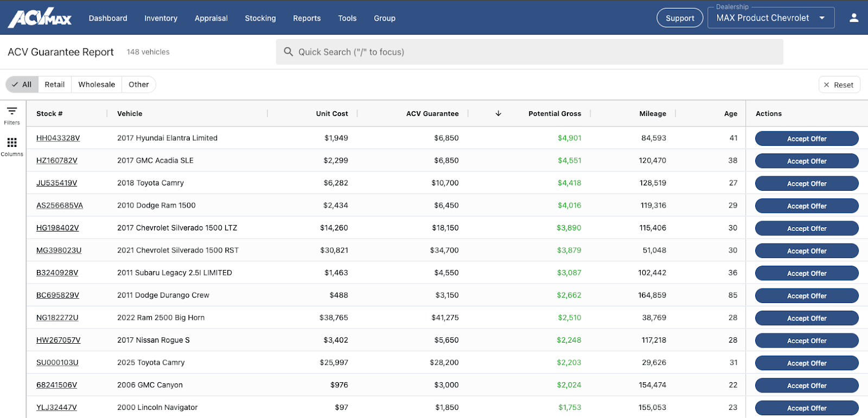Open the Inventory menu

tap(161, 18)
